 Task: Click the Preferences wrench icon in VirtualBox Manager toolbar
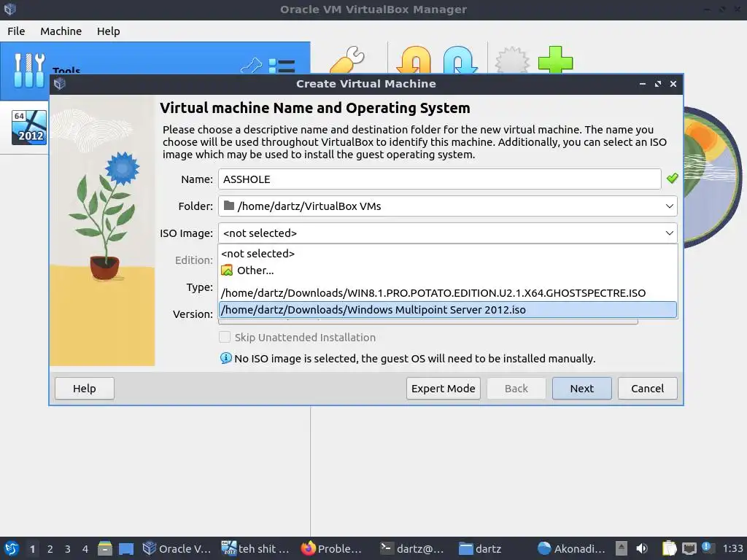347,60
